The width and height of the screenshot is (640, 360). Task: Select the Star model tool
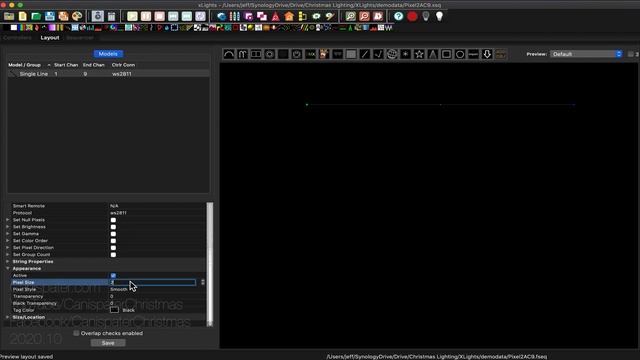tap(419, 54)
